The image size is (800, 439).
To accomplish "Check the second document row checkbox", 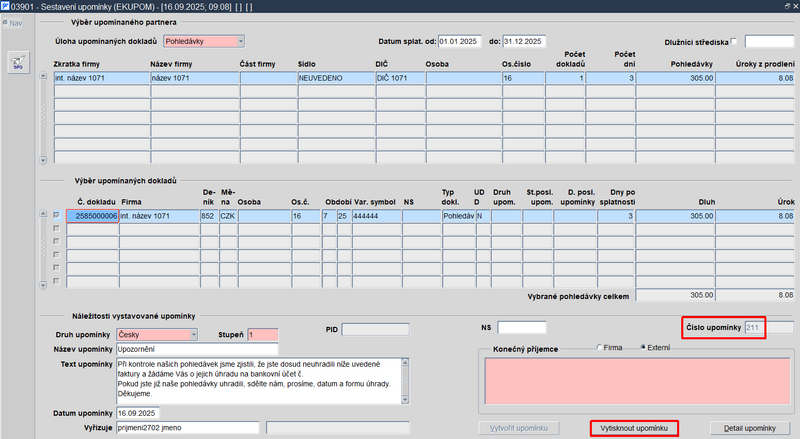I will click(57, 229).
